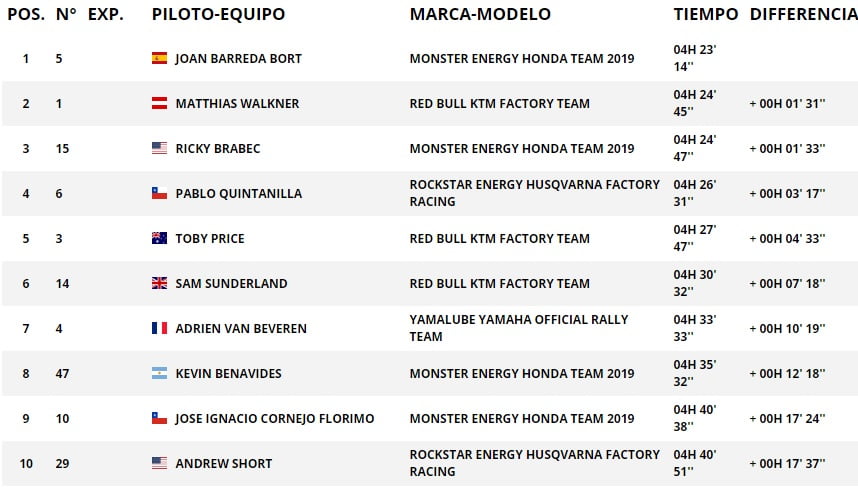The width and height of the screenshot is (858, 491).
Task: Open rider name Toby Price
Action: [210, 239]
